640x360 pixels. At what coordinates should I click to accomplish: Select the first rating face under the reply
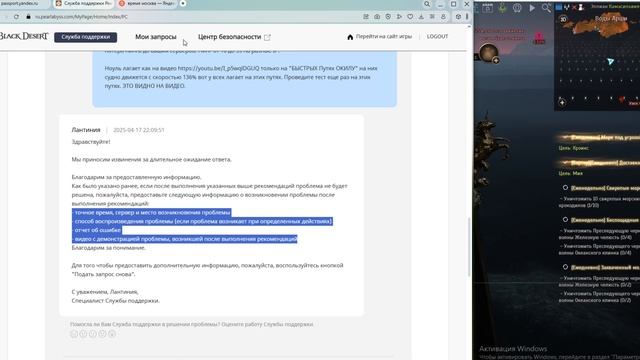tap(74, 334)
